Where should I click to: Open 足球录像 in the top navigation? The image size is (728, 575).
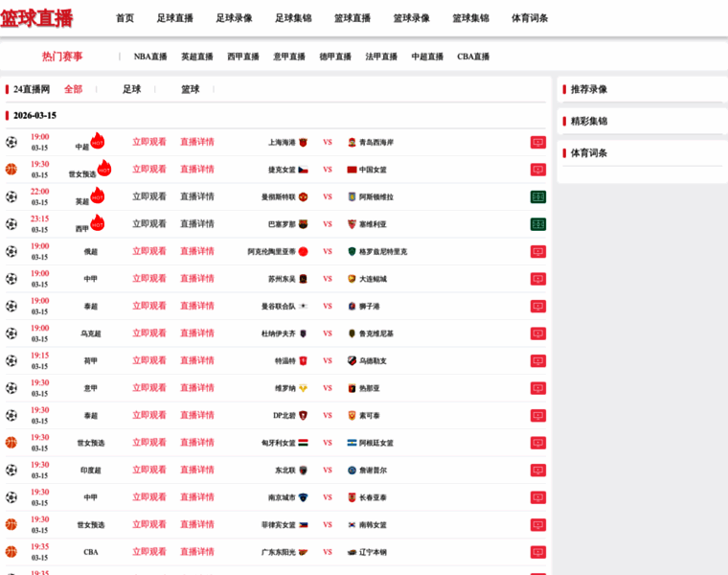234,18
